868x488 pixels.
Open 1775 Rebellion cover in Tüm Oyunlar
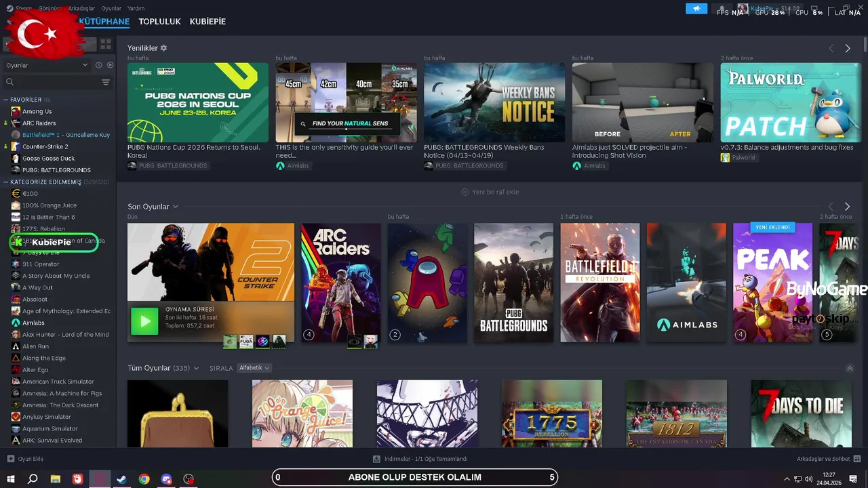point(552,413)
